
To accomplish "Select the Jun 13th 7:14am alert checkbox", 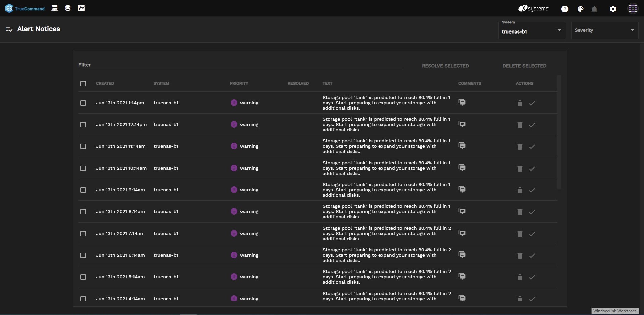I will (x=83, y=234).
